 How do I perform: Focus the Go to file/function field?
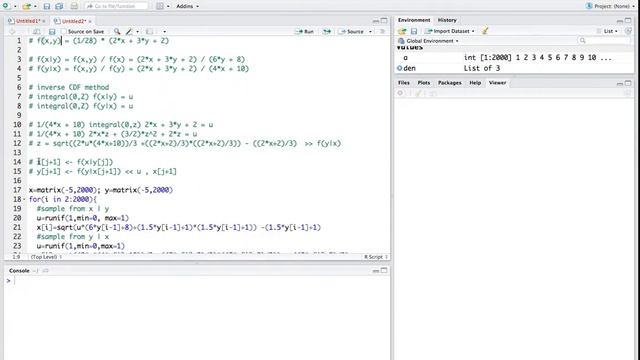pyautogui.click(x=116, y=6)
